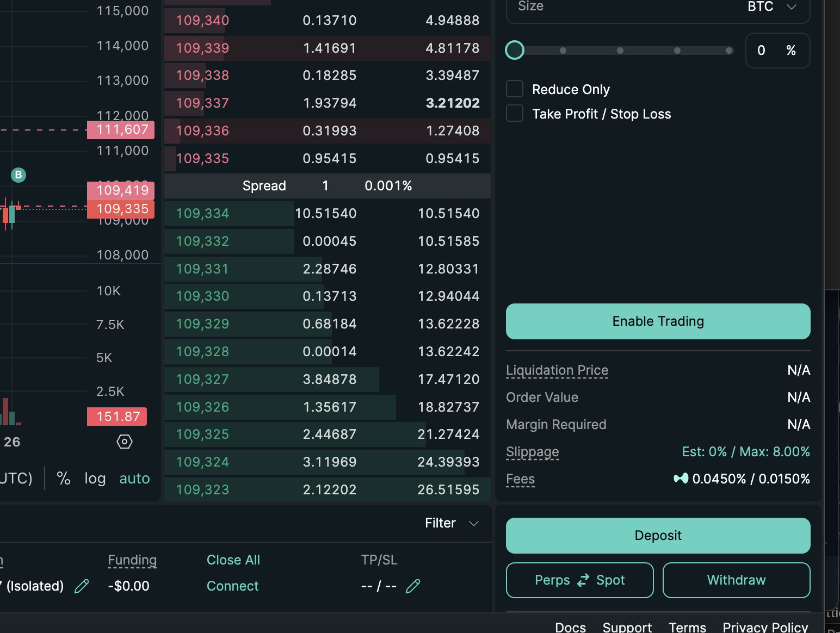
Task: Open the Docs footer link
Action: click(570, 627)
